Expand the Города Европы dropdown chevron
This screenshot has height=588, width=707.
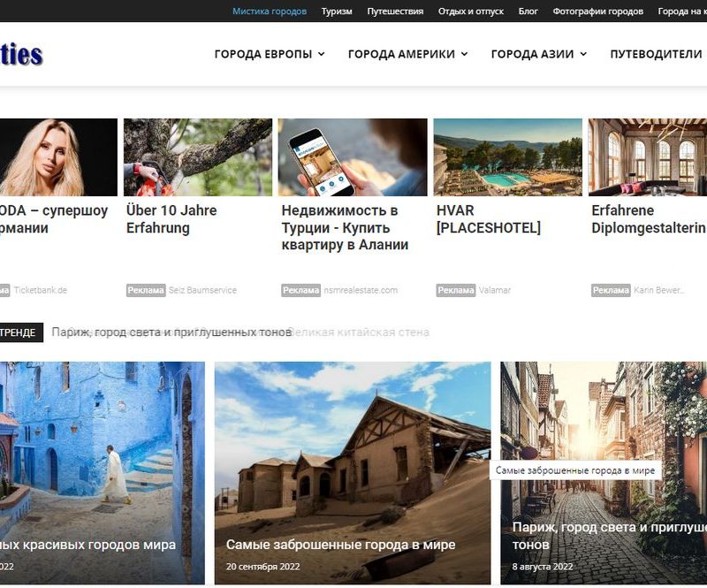pos(322,54)
